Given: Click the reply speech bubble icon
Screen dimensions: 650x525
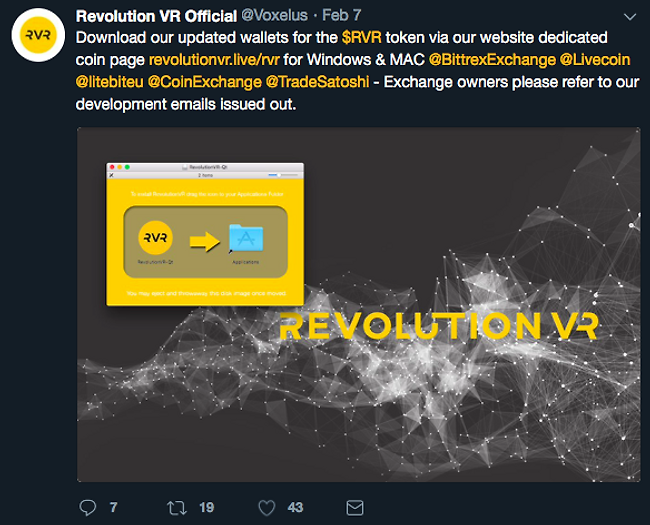Looking at the screenshot, I should 87,508.
